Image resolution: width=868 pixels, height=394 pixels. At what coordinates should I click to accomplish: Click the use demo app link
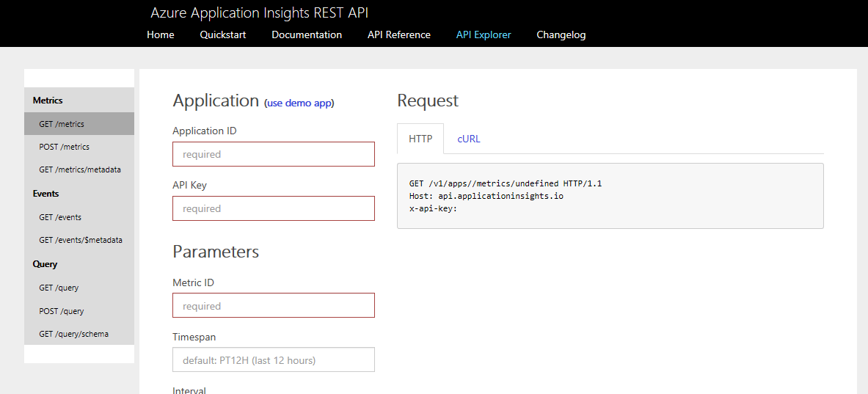click(299, 103)
